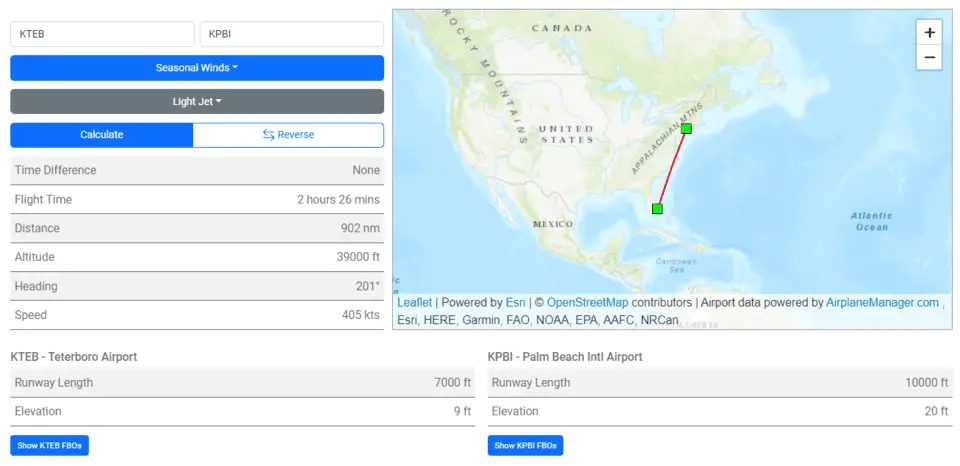Show KPBI FBOs list
The image size is (960, 466).
[x=525, y=446]
